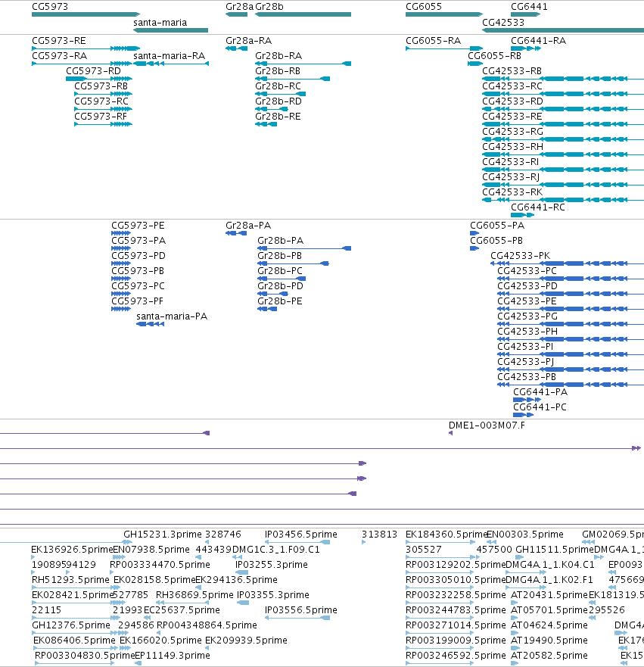Select transcript CG5973-RE
Image resolution: width=644 pixels, height=667 pixels.
pyautogui.click(x=86, y=48)
